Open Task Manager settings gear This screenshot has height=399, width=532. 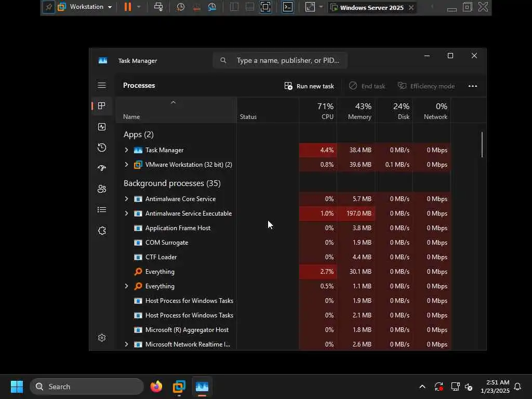click(102, 338)
